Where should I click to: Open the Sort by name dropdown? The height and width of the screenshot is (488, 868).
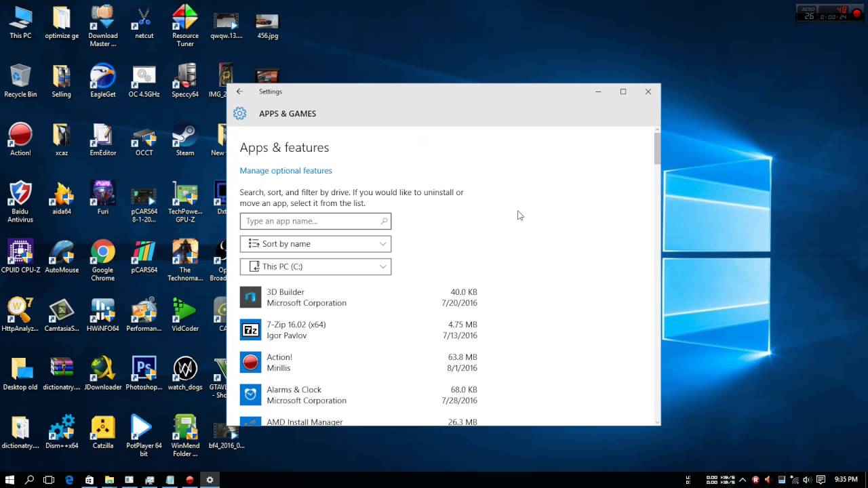(x=315, y=243)
